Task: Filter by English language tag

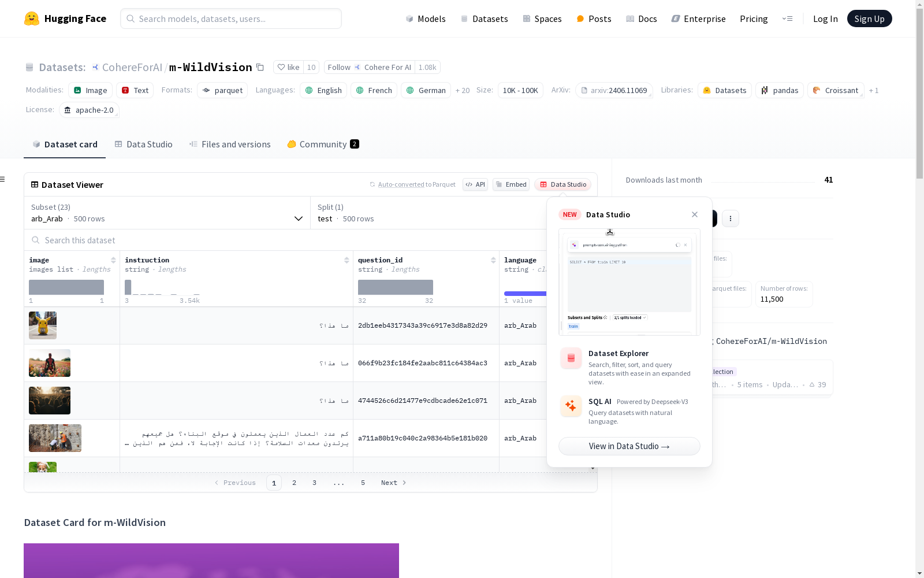Action: [x=323, y=90]
